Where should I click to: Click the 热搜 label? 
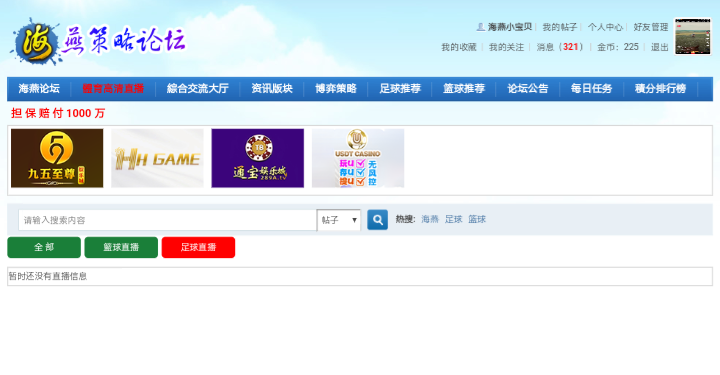(x=405, y=219)
